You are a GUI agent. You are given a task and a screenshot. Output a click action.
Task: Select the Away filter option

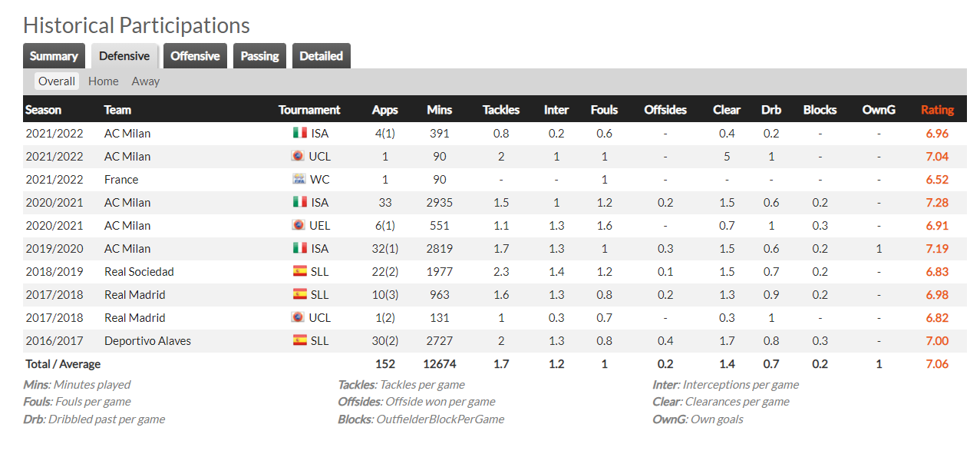pos(146,81)
